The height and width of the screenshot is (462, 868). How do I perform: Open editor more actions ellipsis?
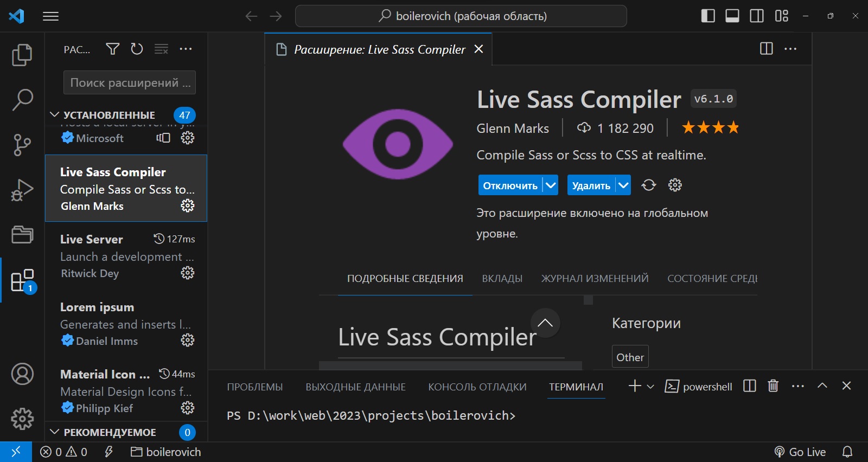click(790, 49)
